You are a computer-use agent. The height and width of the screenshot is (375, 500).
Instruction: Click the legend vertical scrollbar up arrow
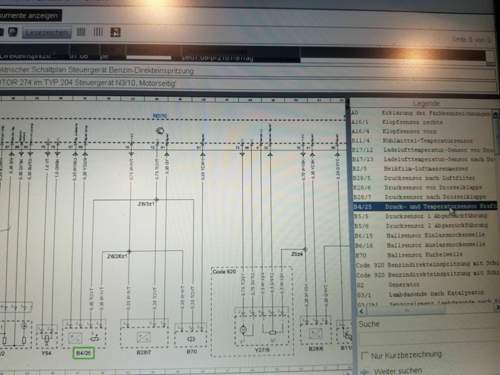tap(496, 114)
